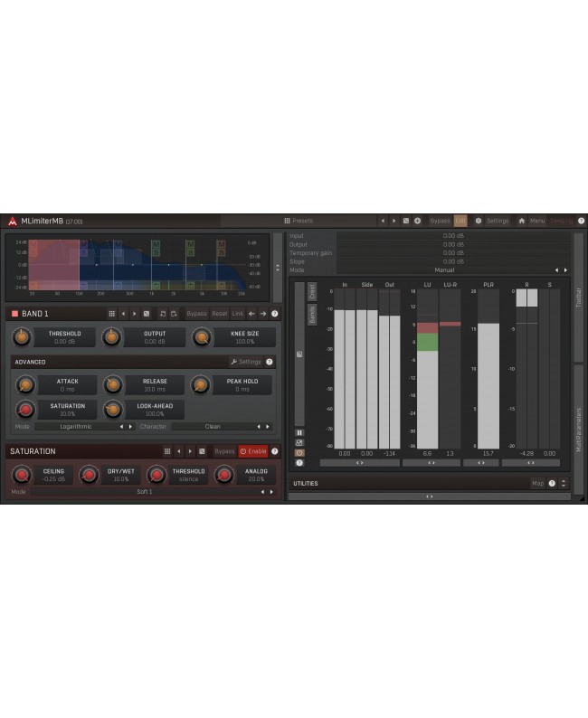The width and height of the screenshot is (588, 718).
Task: Click the Band 1 Threshold knob
Action: point(21,337)
